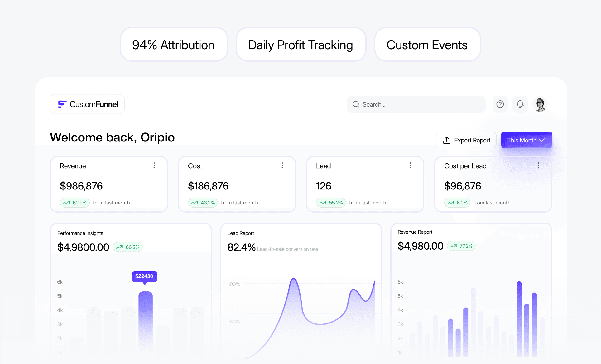The image size is (601, 364).
Task: Open Revenue card three-dot menu
Action: pos(154,165)
